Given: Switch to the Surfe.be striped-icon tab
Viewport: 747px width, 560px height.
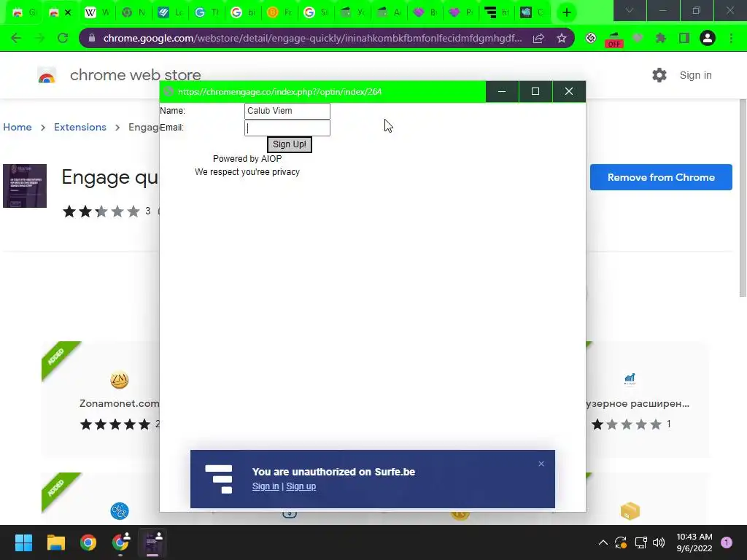Looking at the screenshot, I should point(497,13).
